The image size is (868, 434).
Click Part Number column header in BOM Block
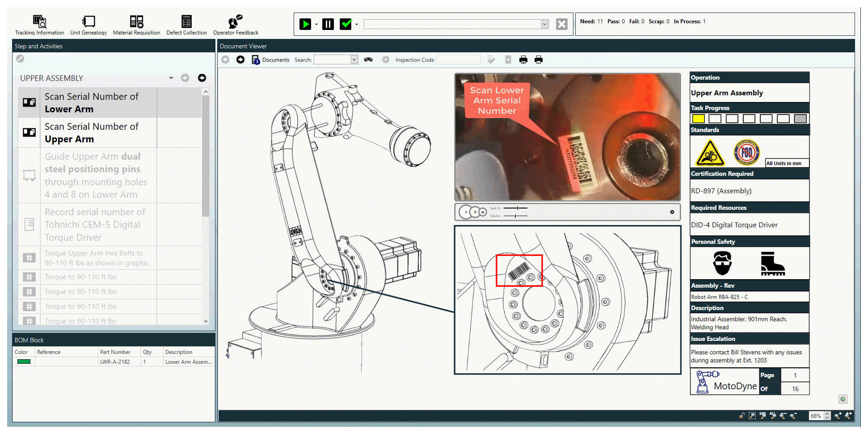119,352
